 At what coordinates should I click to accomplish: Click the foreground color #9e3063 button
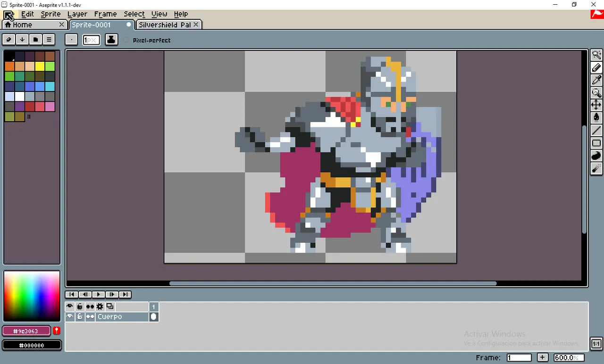point(26,331)
